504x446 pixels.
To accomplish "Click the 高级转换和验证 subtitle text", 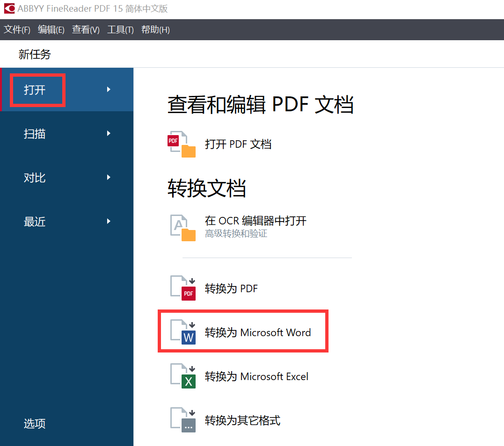I will [x=236, y=233].
